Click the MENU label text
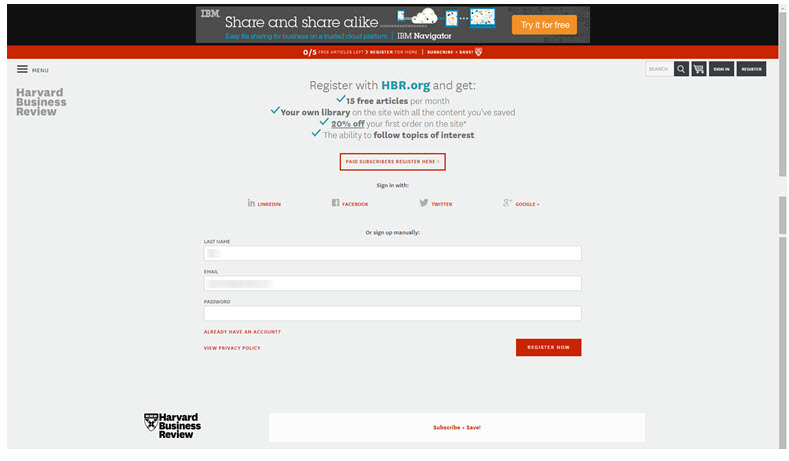This screenshot has height=461, width=789. [x=40, y=70]
